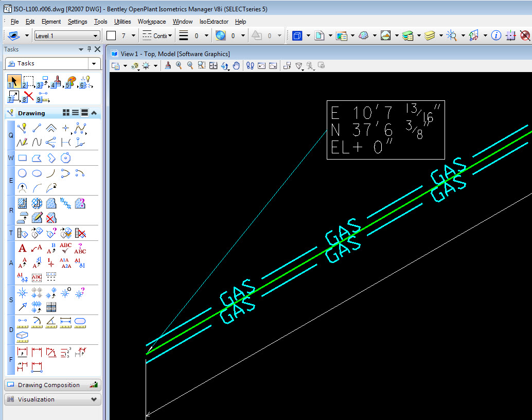The image size is (532, 420).
Task: Select the Fence tool in Tasks
Action: 28,81
